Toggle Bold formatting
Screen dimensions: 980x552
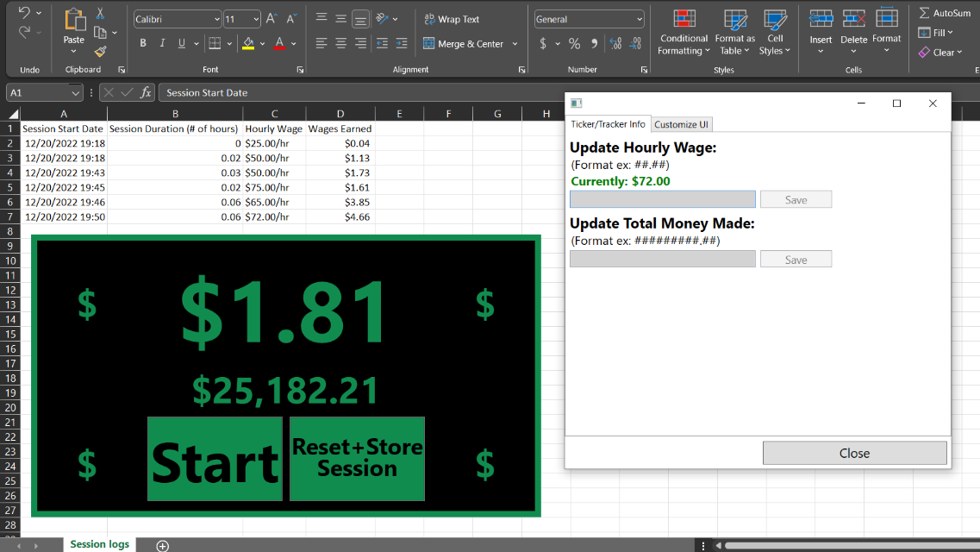click(x=143, y=43)
